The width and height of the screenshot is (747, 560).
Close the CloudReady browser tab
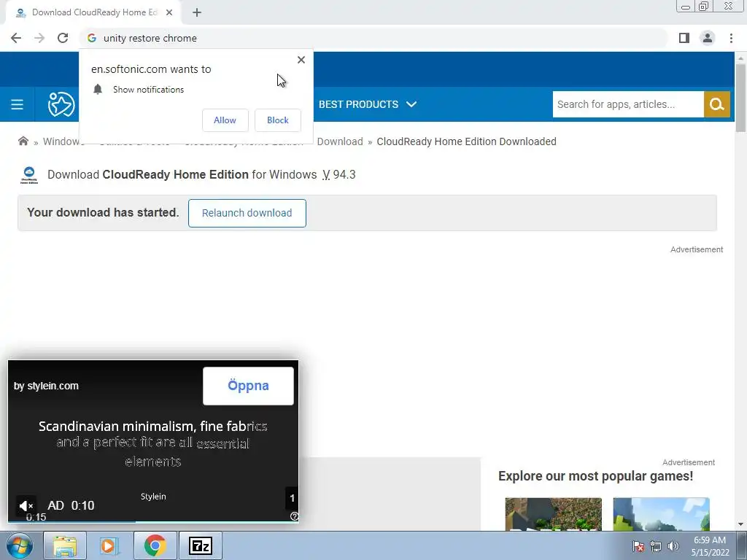pos(169,13)
